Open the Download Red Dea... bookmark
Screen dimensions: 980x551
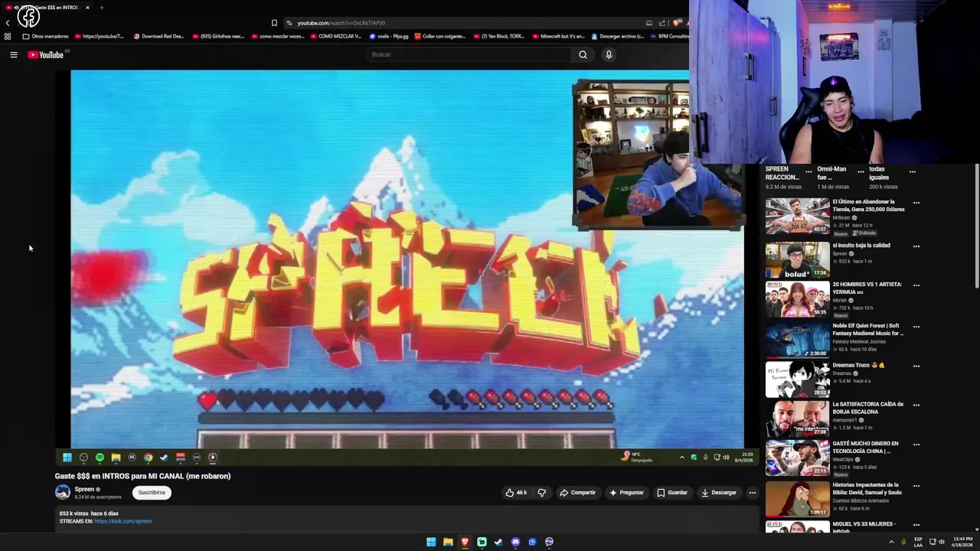coord(159,36)
